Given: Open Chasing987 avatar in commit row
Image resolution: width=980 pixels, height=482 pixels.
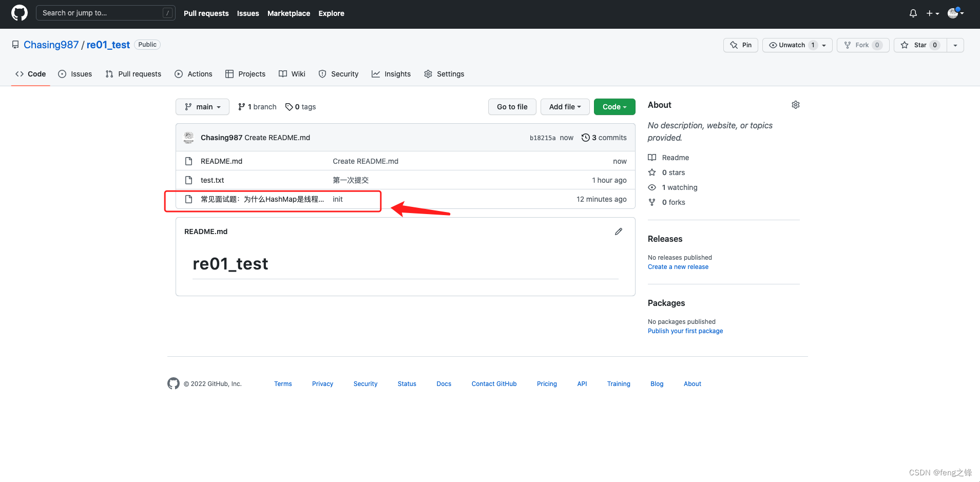Looking at the screenshot, I should tap(189, 138).
